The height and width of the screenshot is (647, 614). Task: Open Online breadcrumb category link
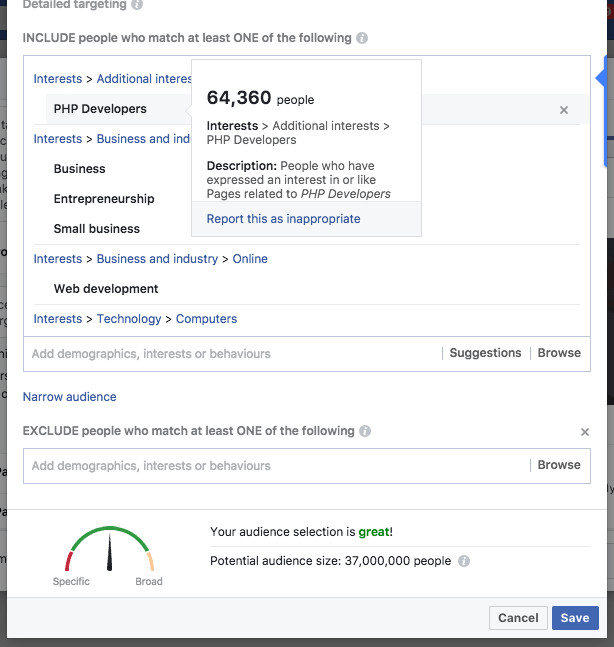coord(250,259)
